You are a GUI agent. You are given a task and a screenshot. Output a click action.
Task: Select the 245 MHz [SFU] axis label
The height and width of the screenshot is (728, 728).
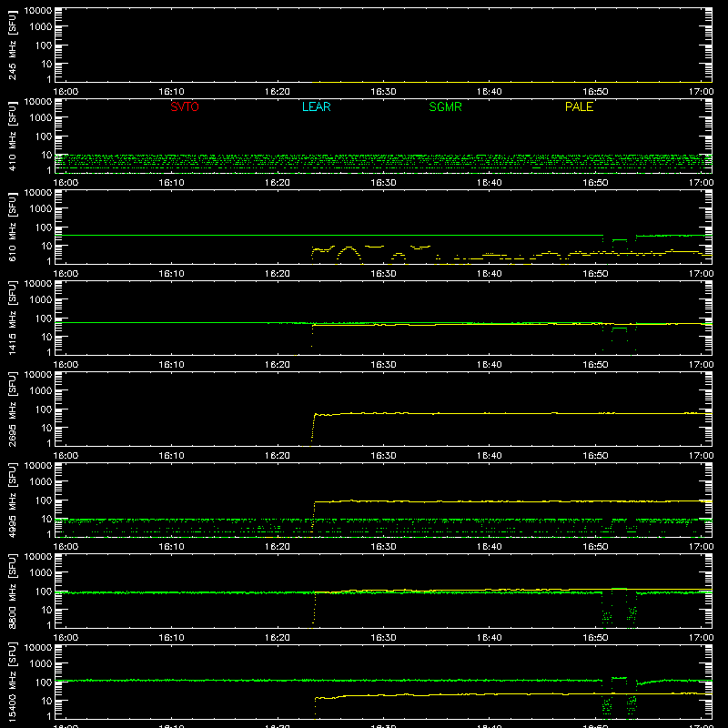(13, 45)
